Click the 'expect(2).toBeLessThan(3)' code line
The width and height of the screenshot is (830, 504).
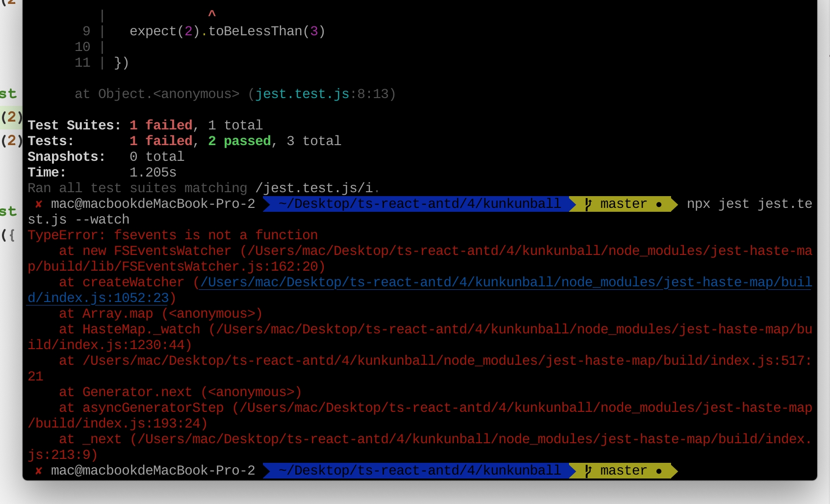tap(228, 31)
